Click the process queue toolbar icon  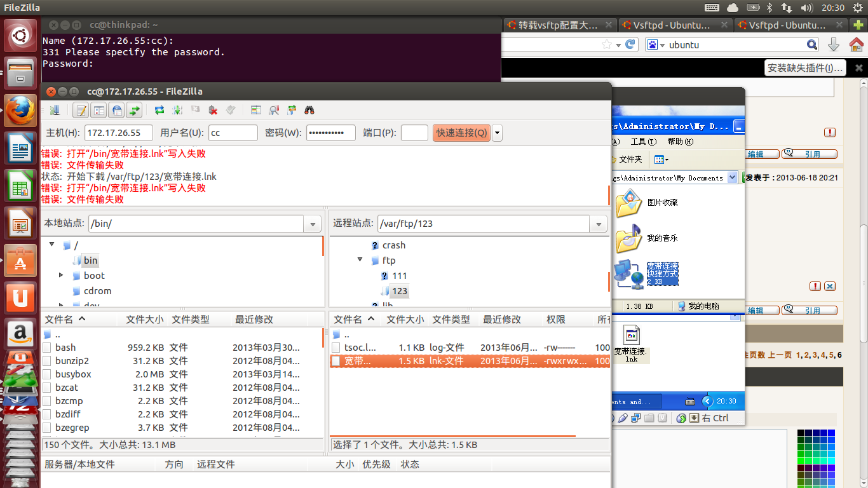pos(177,110)
